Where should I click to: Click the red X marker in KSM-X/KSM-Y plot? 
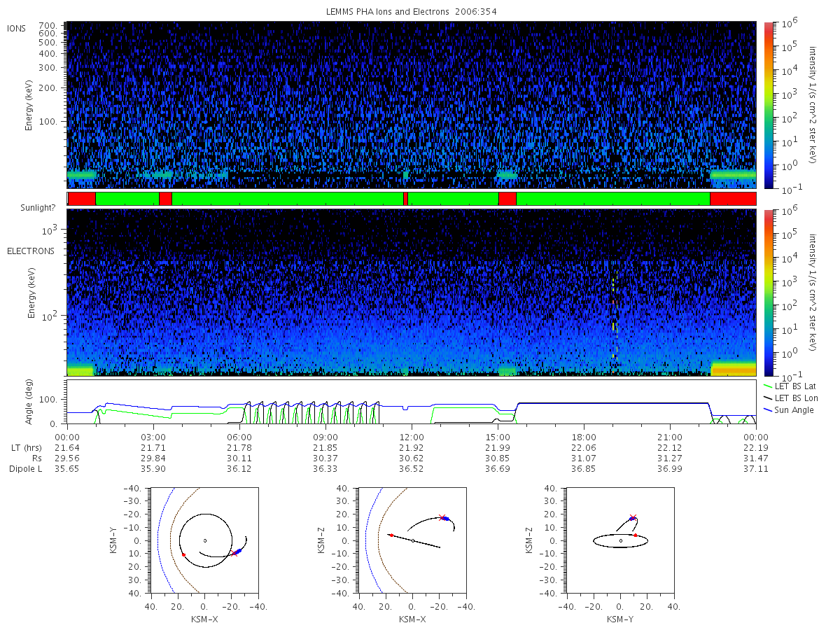point(234,553)
